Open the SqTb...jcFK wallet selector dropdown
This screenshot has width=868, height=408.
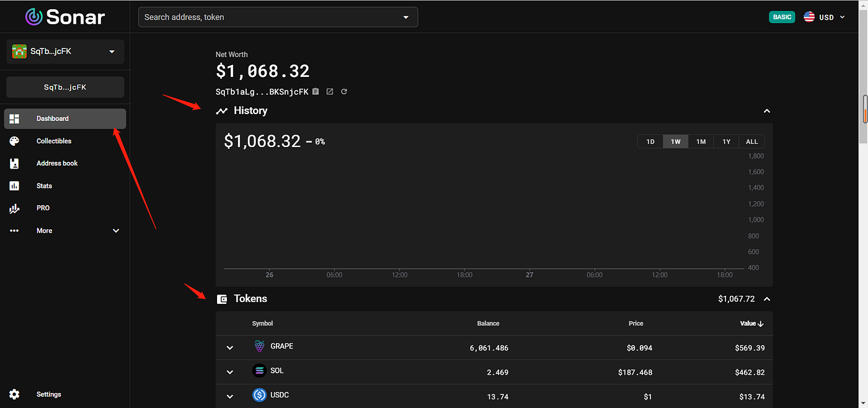(65, 51)
